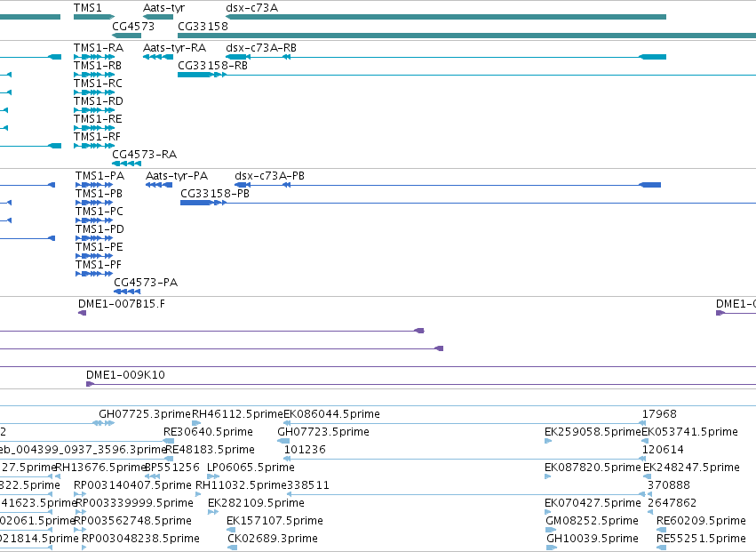The width and height of the screenshot is (756, 552).
Task: Click the EK070427.5prime EST label
Action: 593,503
